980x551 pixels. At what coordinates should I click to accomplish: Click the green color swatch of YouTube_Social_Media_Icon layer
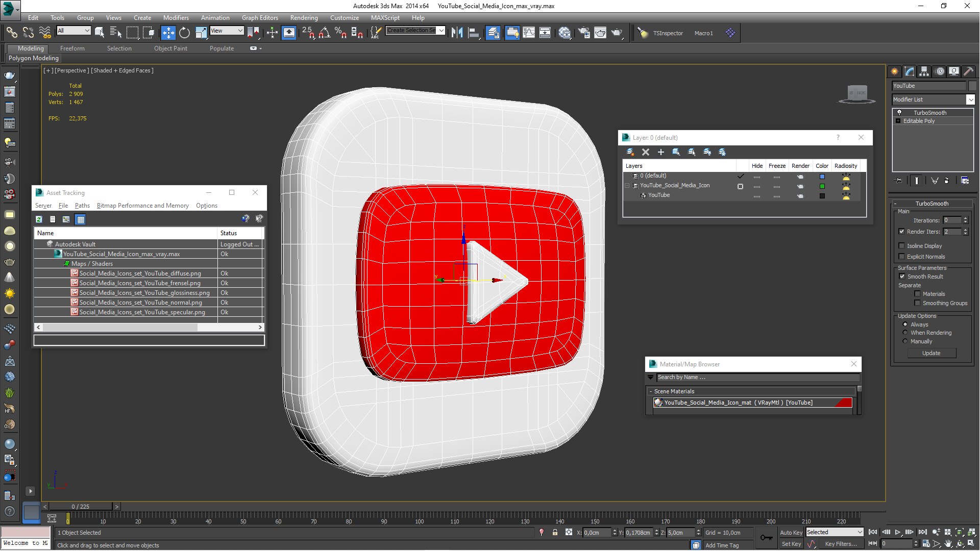point(822,186)
